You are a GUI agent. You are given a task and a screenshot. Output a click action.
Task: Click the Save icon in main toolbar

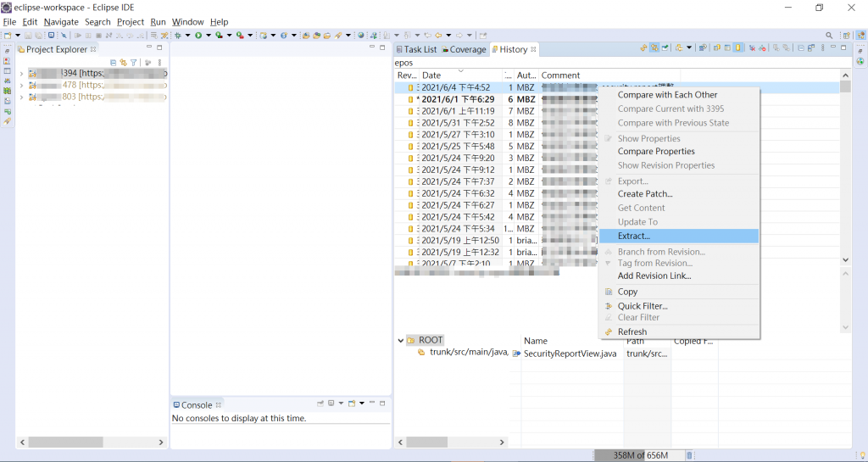coord(28,36)
